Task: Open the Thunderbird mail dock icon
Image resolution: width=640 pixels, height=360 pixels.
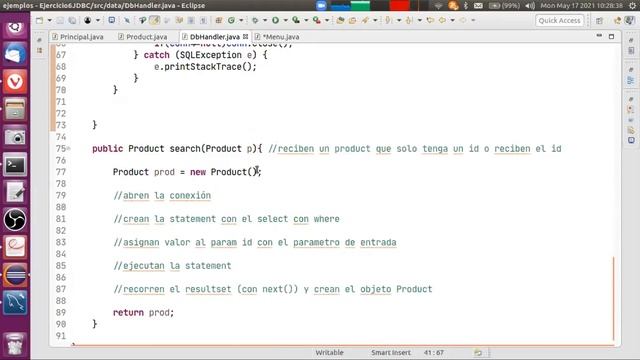Action: [x=15, y=54]
